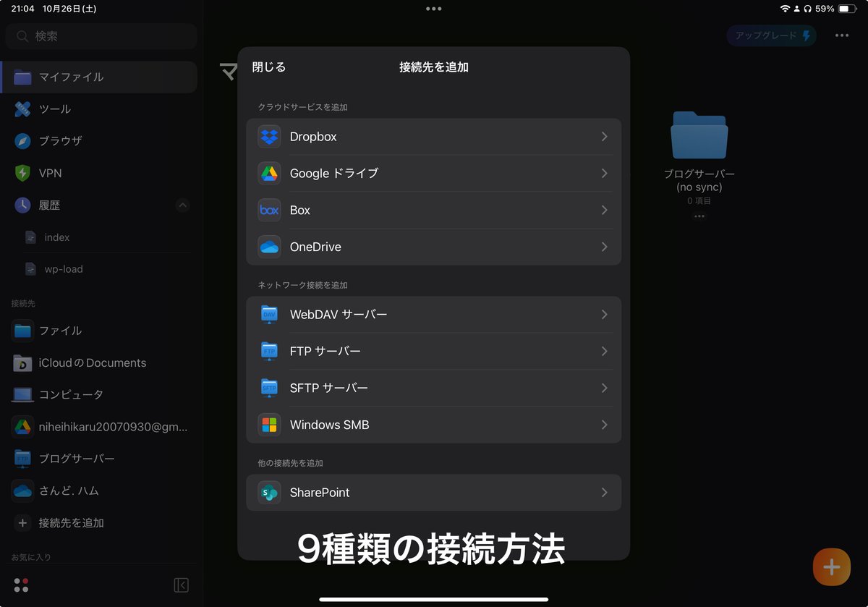The width and height of the screenshot is (868, 607).
Task: Open Google ドライブ row chevron arrow
Action: pos(605,174)
